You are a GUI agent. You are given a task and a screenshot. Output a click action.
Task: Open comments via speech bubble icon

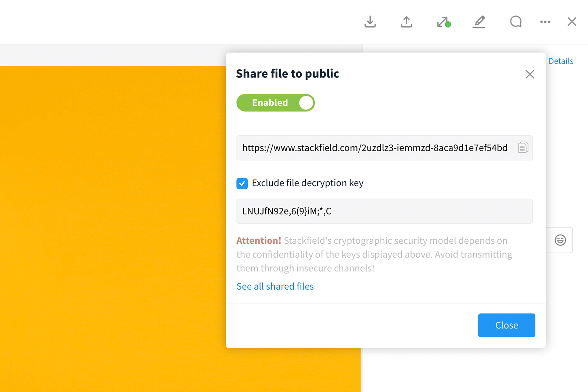pos(516,22)
